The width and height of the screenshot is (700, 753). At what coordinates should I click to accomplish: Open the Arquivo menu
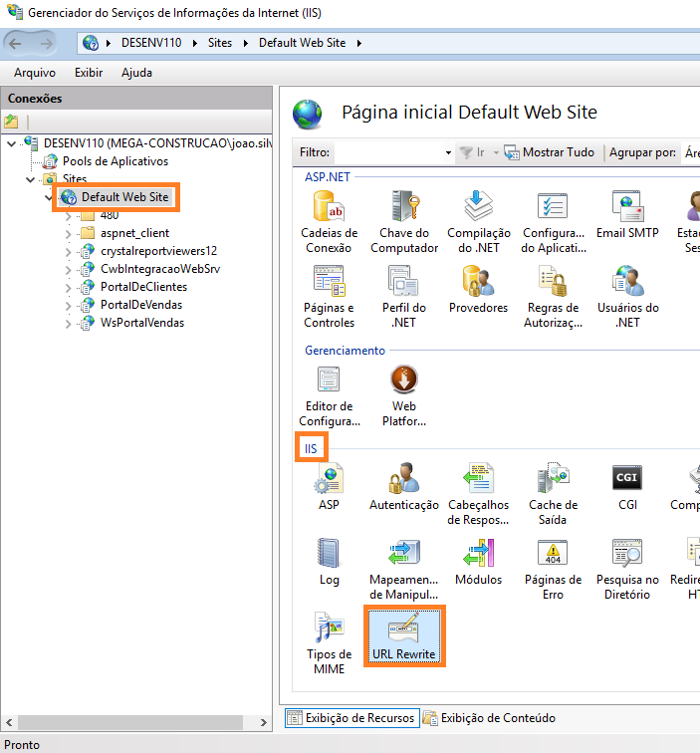[x=35, y=73]
